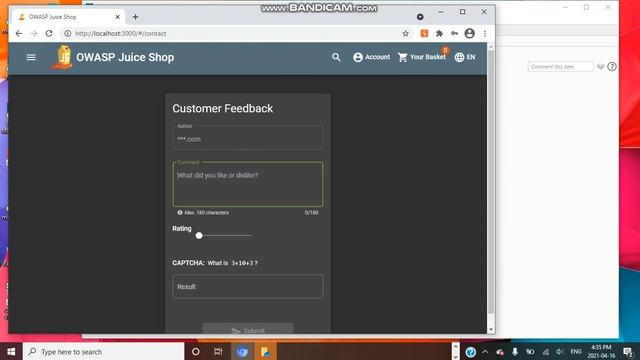Click the diamond icon in background window
The width and height of the screenshot is (640, 360).
[x=600, y=67]
